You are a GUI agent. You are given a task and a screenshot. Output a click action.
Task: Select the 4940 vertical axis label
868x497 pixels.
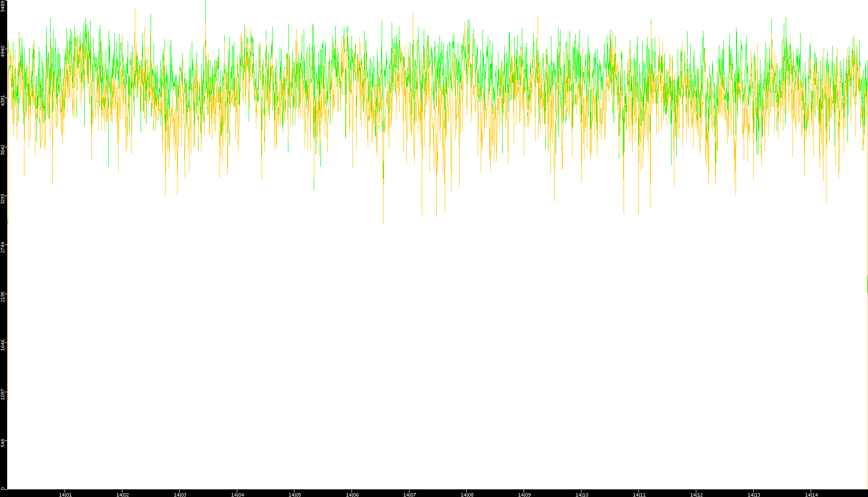click(x=3, y=51)
